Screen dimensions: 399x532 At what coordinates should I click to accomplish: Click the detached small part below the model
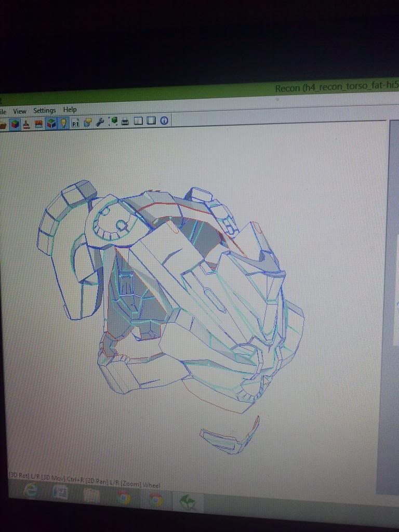(230, 436)
